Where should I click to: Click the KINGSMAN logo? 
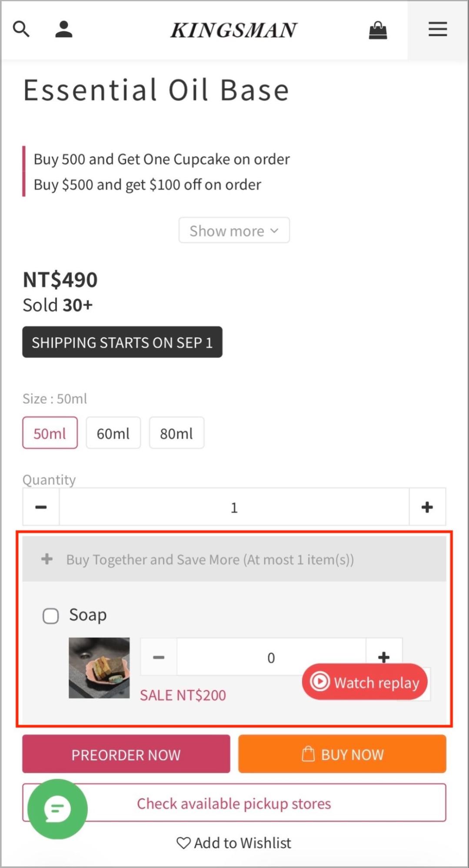(234, 30)
